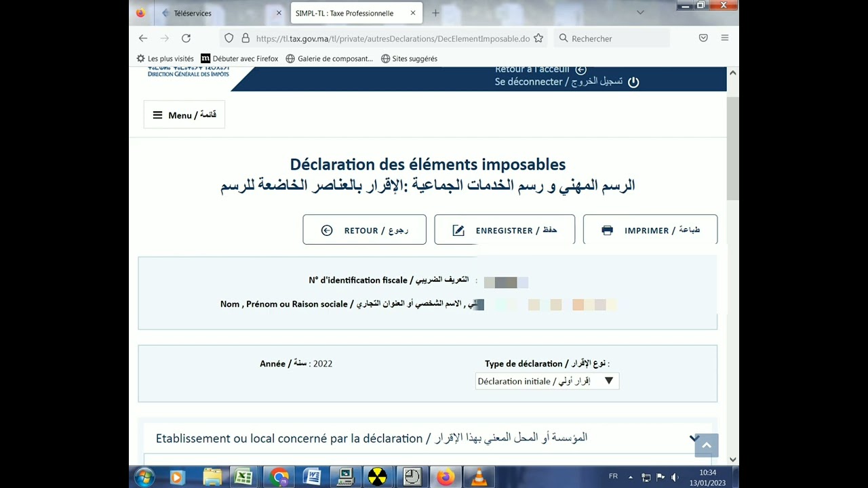
Task: Open Word from the taskbar
Action: 312,477
